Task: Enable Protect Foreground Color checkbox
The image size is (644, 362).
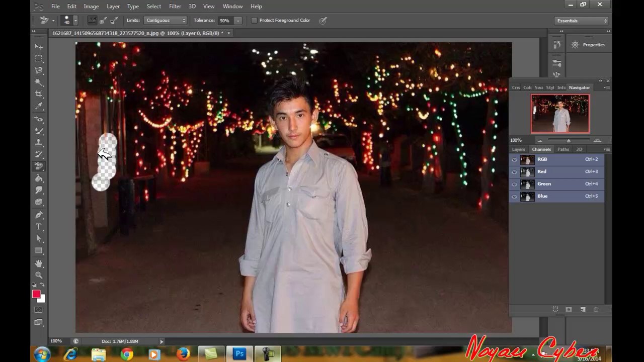Action: click(254, 20)
